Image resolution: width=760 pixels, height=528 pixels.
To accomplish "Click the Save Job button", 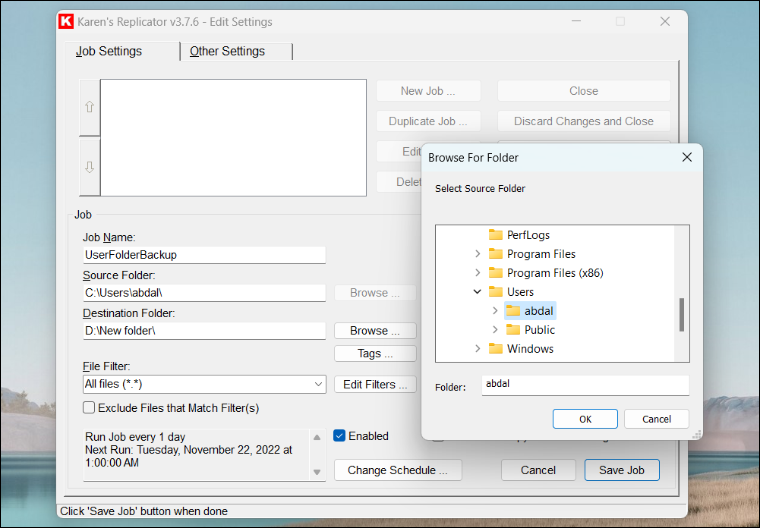I will 622,470.
